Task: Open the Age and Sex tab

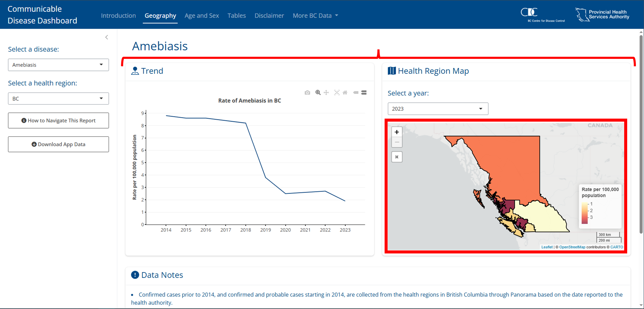Action: (202, 16)
